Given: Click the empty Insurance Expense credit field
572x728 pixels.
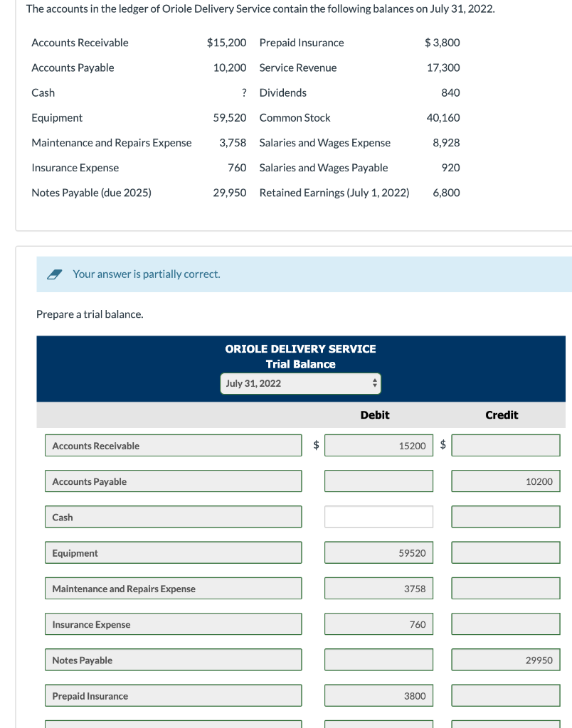Looking at the screenshot, I should (505, 623).
